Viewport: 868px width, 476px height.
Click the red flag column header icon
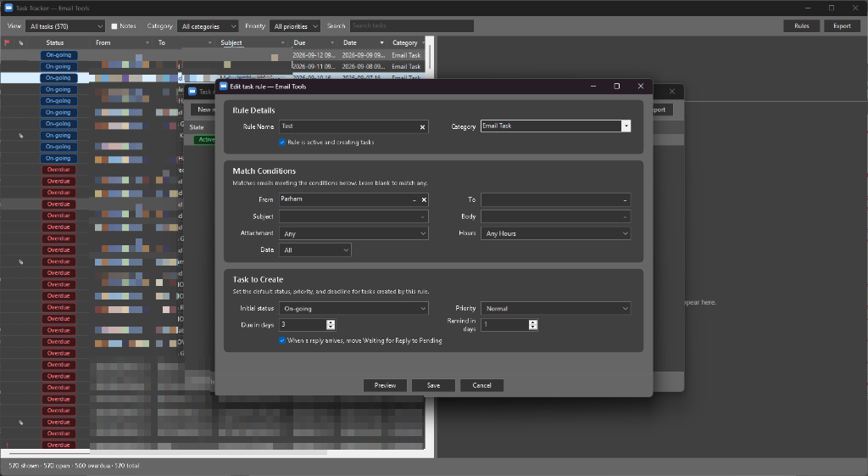click(7, 42)
